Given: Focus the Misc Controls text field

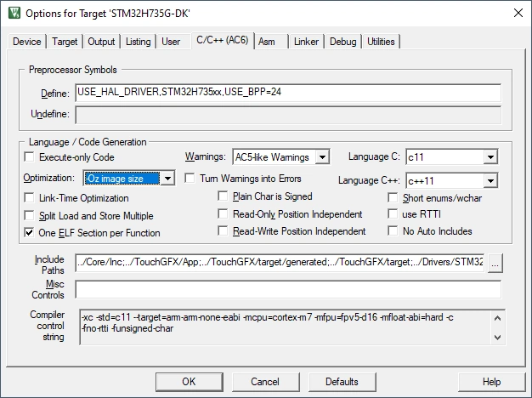Looking at the screenshot, I should pos(287,289).
